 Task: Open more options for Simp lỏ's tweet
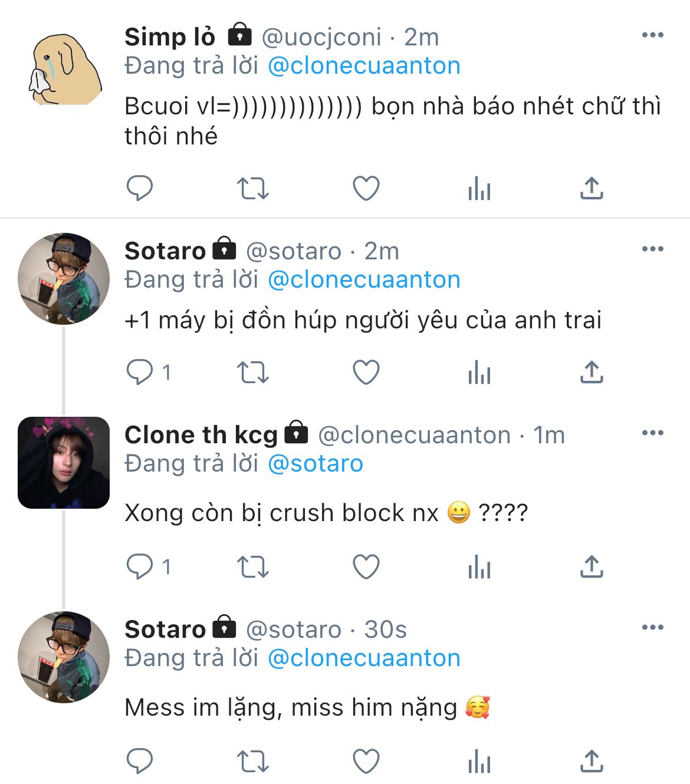coord(652,35)
